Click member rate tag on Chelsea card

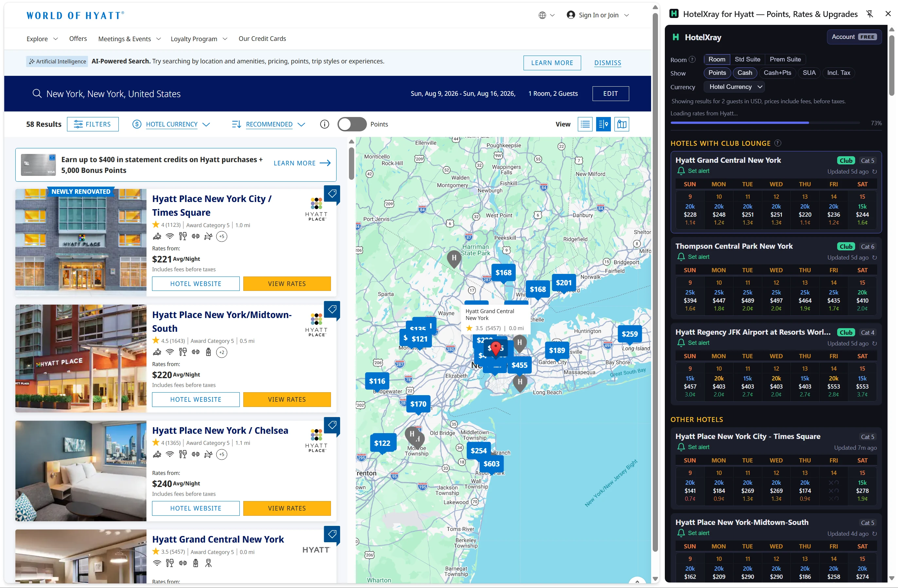pyautogui.click(x=332, y=426)
